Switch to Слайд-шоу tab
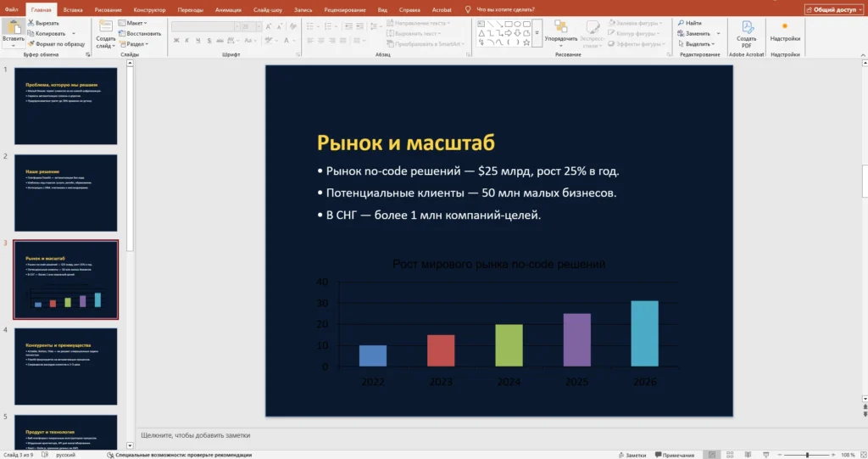This screenshot has width=868, height=459. [x=268, y=9]
